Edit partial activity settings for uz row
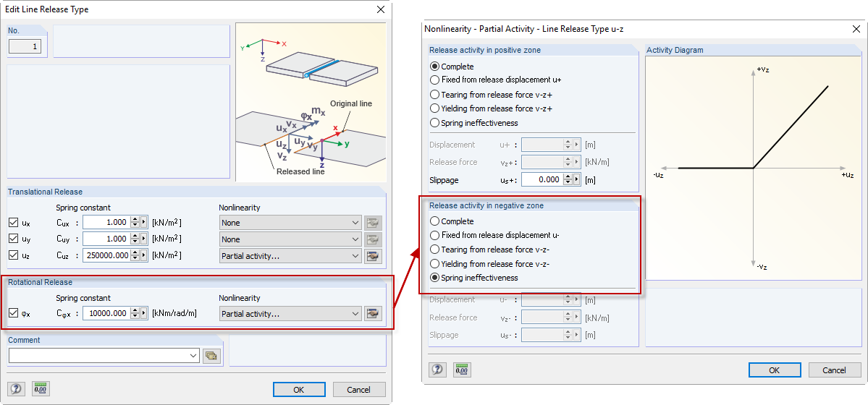This screenshot has width=868, height=405. pos(373,256)
